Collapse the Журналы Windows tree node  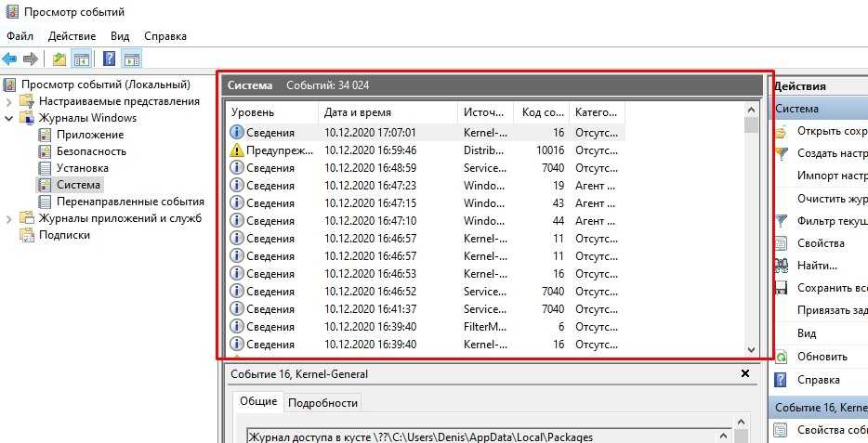pos(9,118)
